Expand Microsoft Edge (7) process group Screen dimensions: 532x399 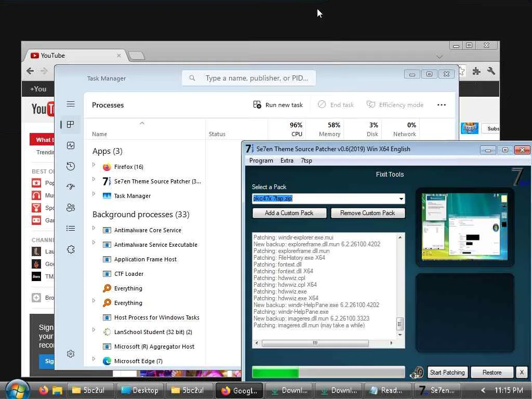point(94,358)
